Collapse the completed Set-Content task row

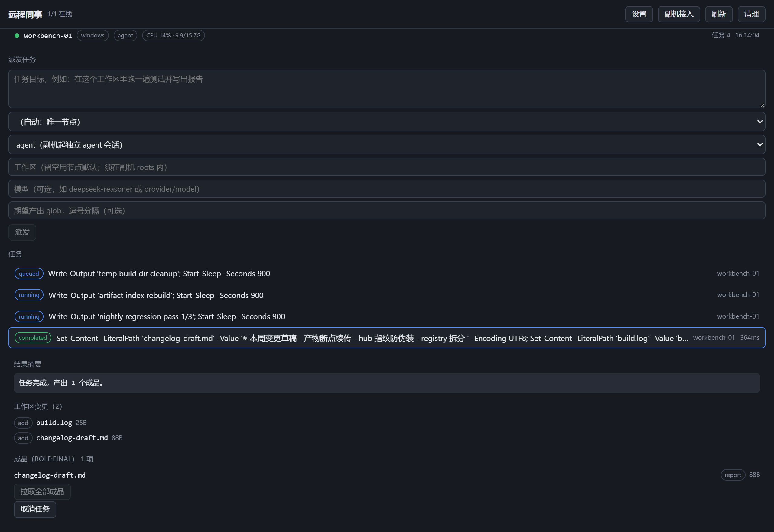(387, 338)
